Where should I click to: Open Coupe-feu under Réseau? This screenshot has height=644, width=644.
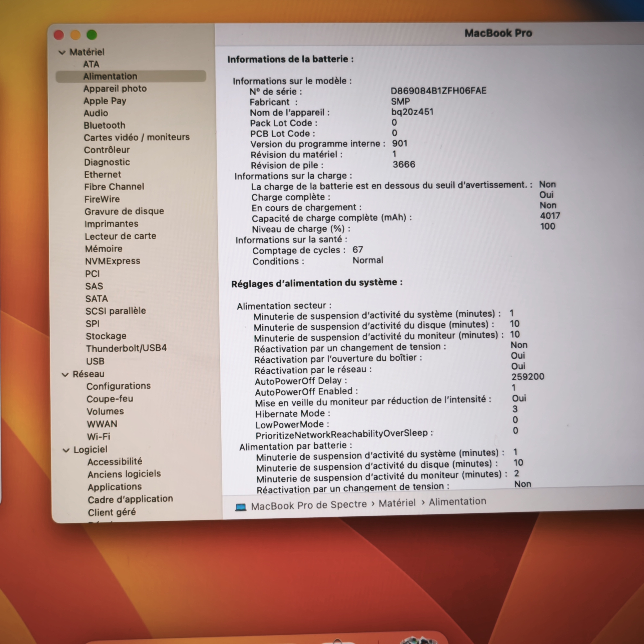pyautogui.click(x=110, y=399)
